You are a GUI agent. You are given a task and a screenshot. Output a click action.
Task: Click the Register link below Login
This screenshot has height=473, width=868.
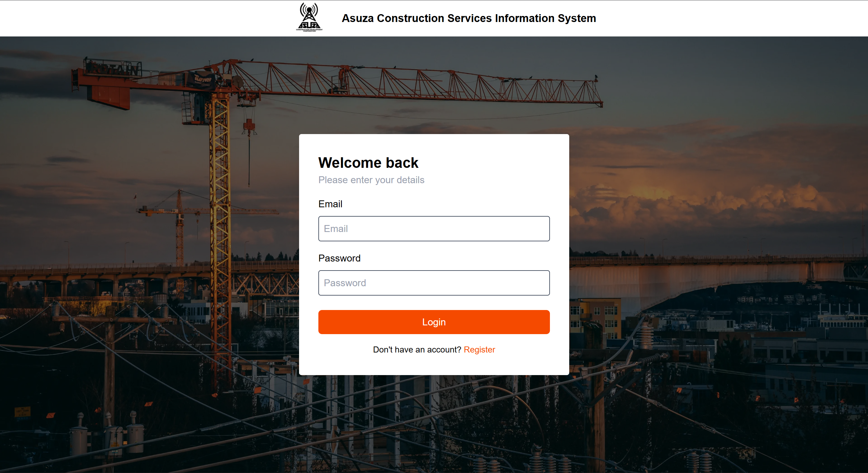(x=479, y=349)
